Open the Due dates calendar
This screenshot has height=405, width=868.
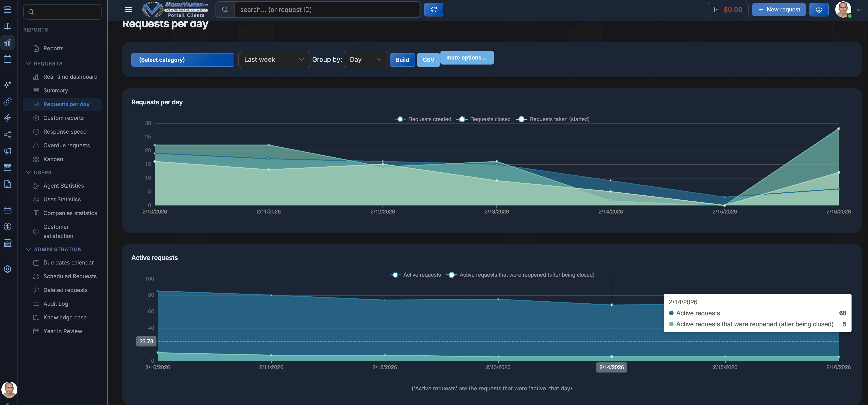point(68,262)
